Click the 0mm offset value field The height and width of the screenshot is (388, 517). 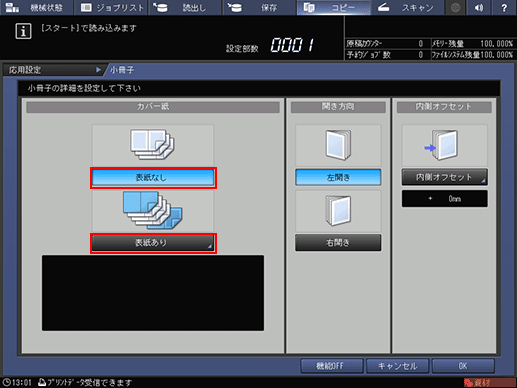click(445, 199)
